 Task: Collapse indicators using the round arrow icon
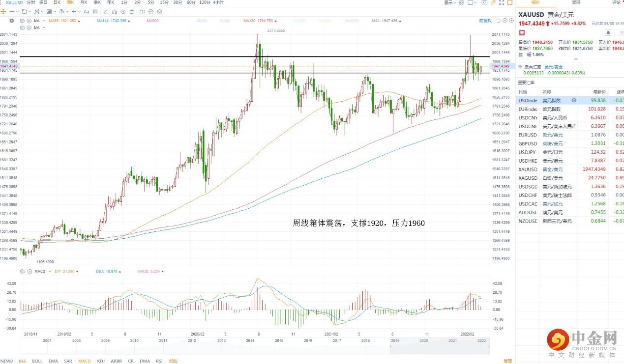pos(11,21)
